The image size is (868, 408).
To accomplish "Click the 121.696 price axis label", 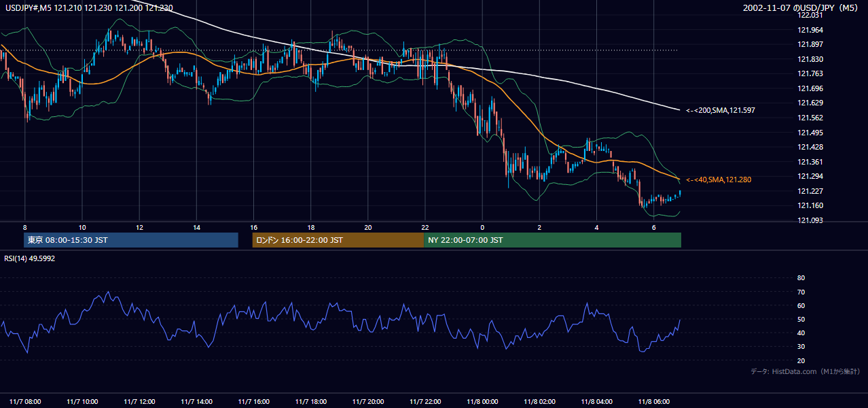I will click(811, 88).
